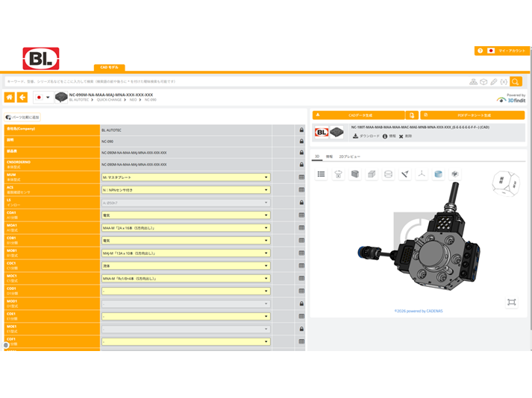Click the fullscreen icon in 3D viewer
The height and width of the screenshot is (398, 532).
click(x=511, y=302)
